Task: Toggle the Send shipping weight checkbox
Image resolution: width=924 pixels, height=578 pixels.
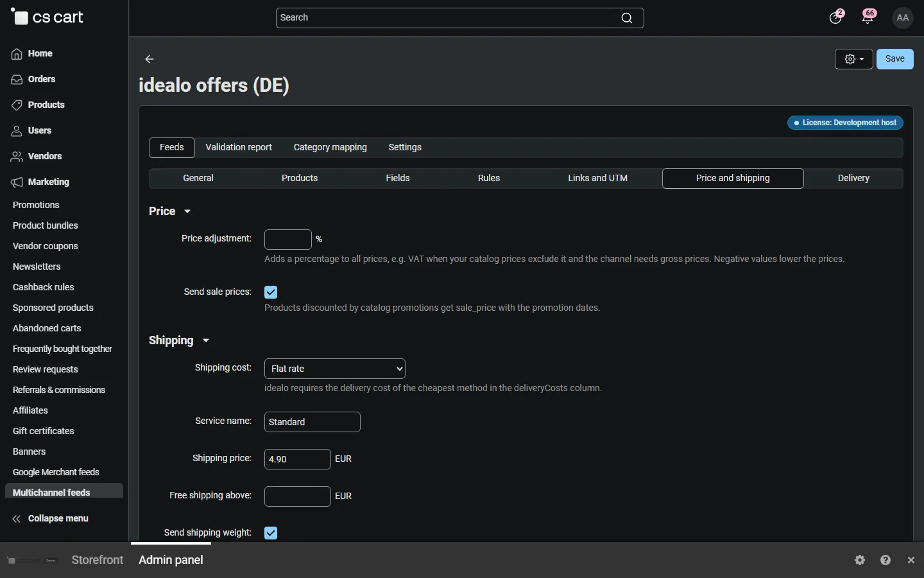Action: (271, 533)
